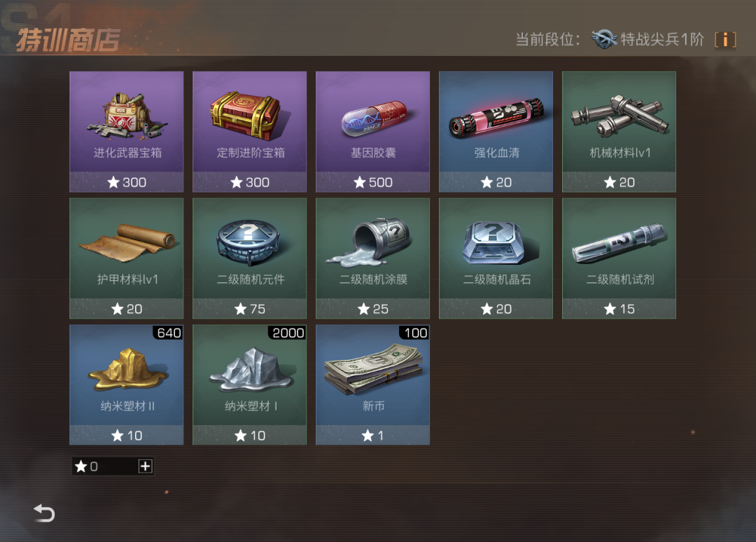Viewport: 756px width, 542px height.
Task: Add stars with the plus button
Action: point(145,466)
